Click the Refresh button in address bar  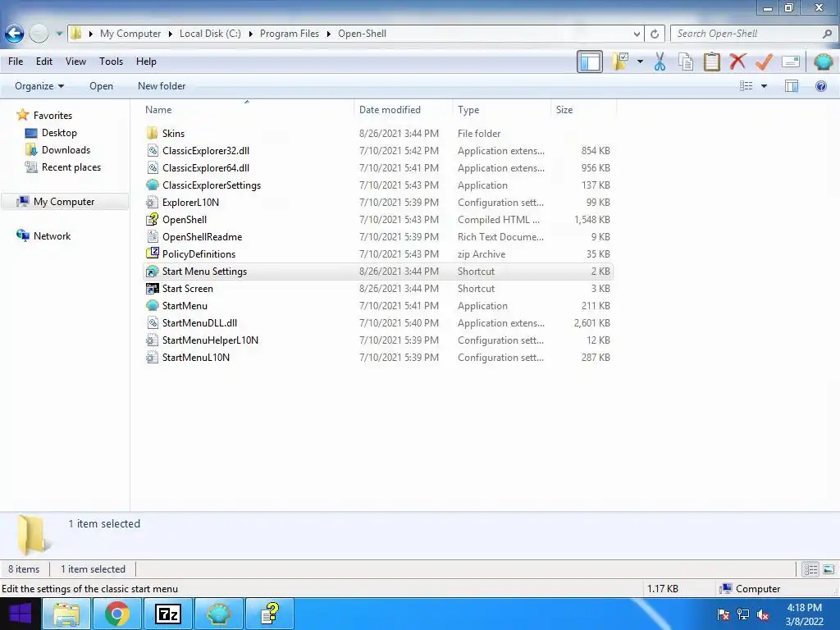pos(654,34)
